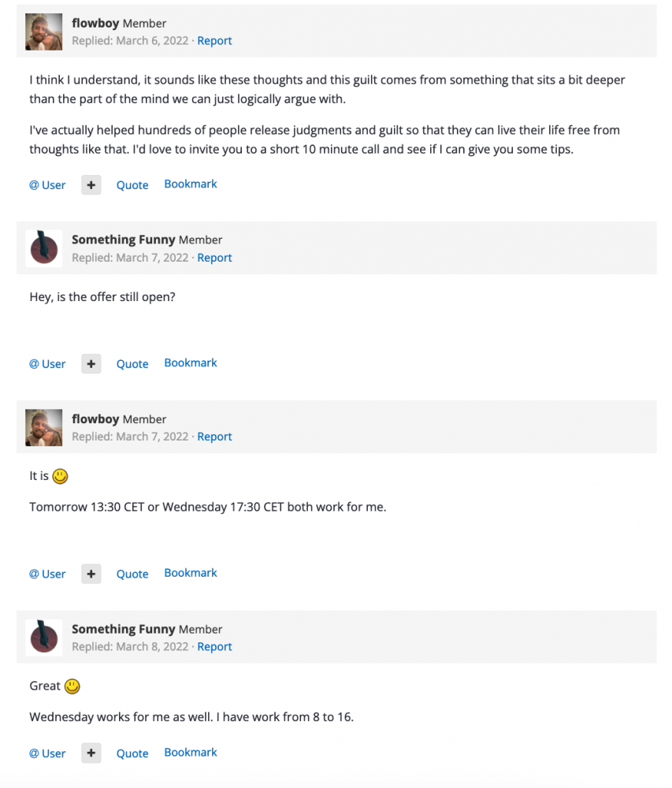Click @ User below flowboy's March 7 reply
This screenshot has height=788, width=672.
47,574
